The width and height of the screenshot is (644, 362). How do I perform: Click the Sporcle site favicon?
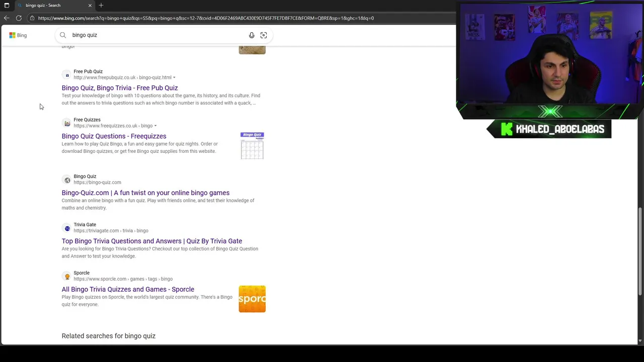click(x=67, y=277)
